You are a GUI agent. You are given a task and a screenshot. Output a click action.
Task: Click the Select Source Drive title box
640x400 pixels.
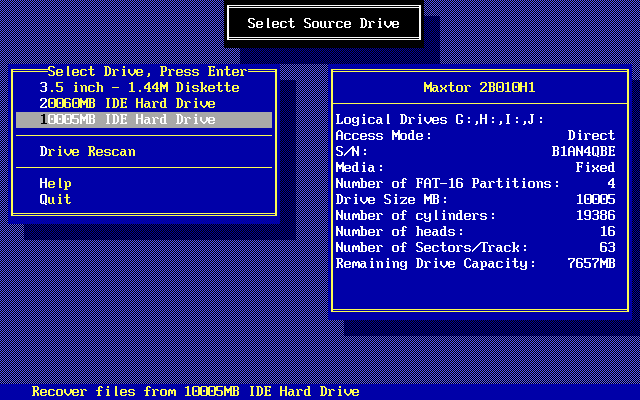(x=323, y=23)
